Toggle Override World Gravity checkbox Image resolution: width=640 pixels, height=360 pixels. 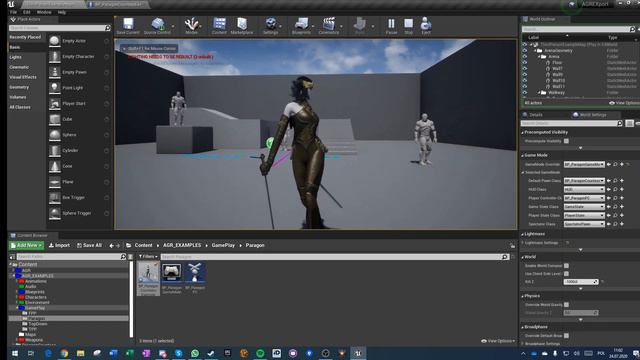566,304
